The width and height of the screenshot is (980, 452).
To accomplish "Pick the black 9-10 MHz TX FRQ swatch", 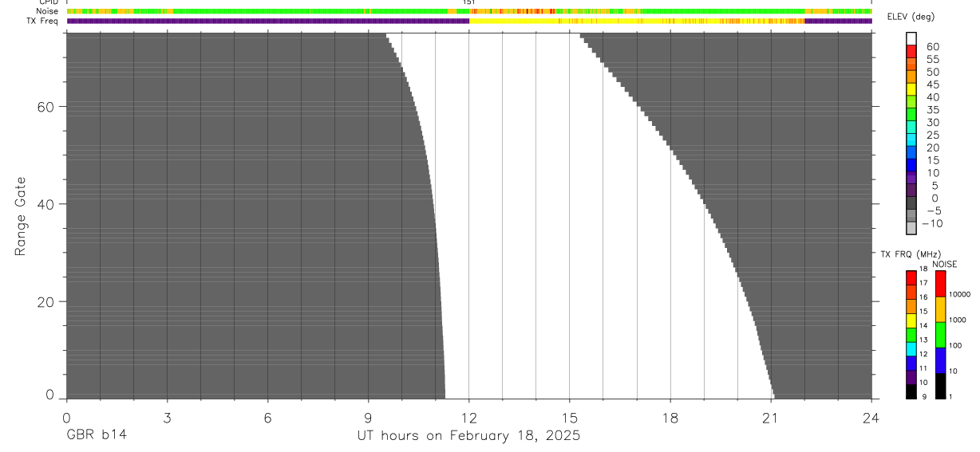I will click(x=911, y=391).
